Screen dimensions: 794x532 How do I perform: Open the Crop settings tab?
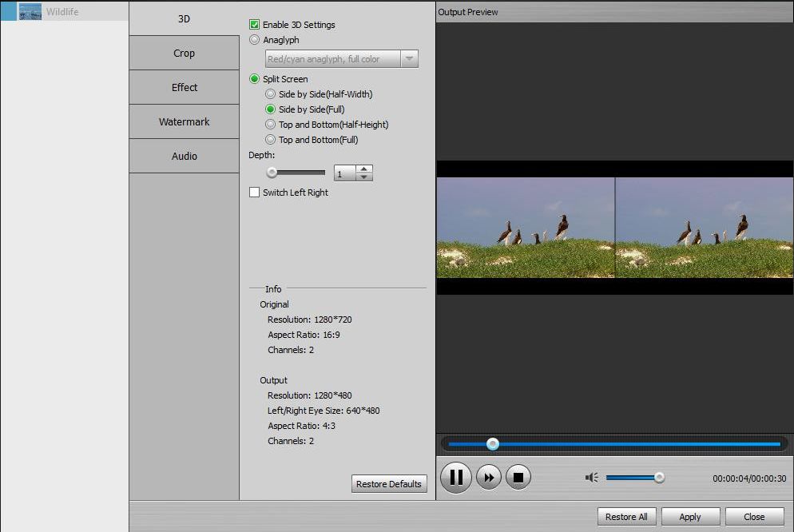coord(183,53)
